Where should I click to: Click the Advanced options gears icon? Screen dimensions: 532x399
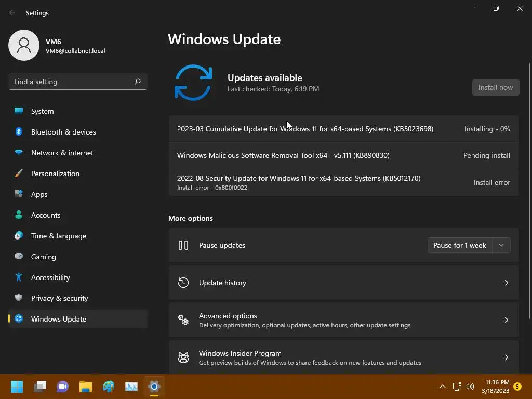click(x=183, y=320)
